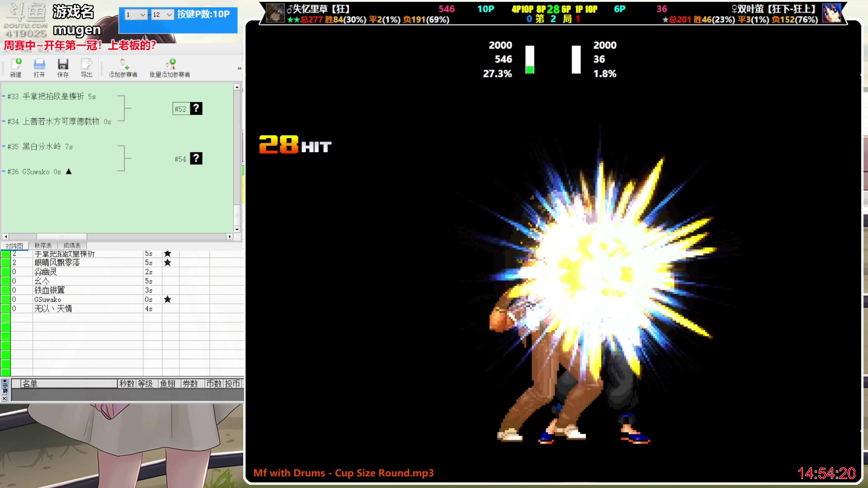Click the left player portrait of 失忆里草

coord(275,13)
